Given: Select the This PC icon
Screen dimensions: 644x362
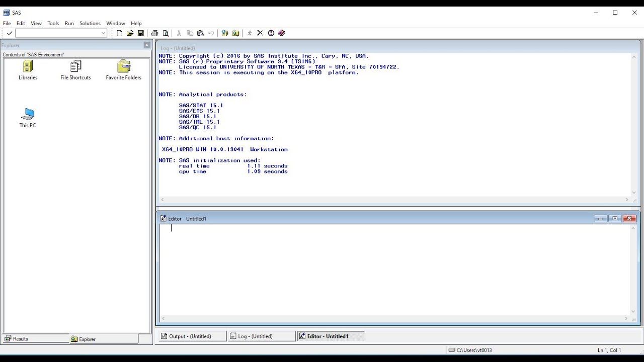Looking at the screenshot, I should point(28,118).
